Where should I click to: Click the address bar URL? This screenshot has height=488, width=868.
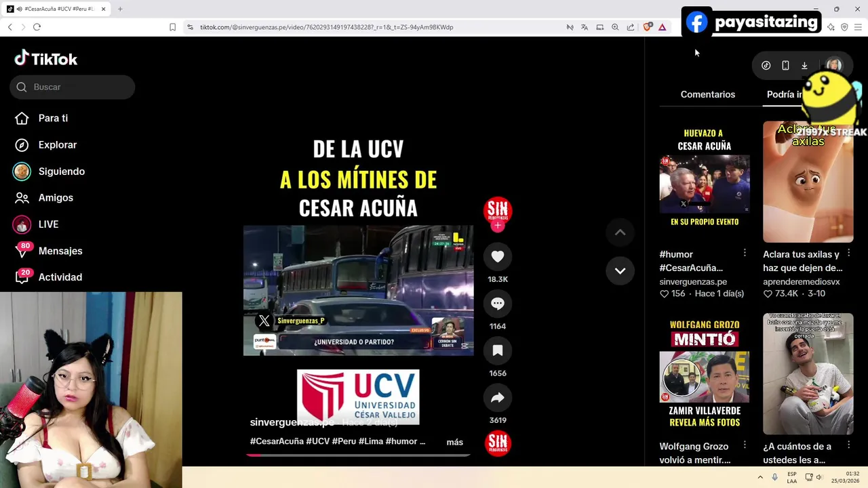(x=326, y=27)
